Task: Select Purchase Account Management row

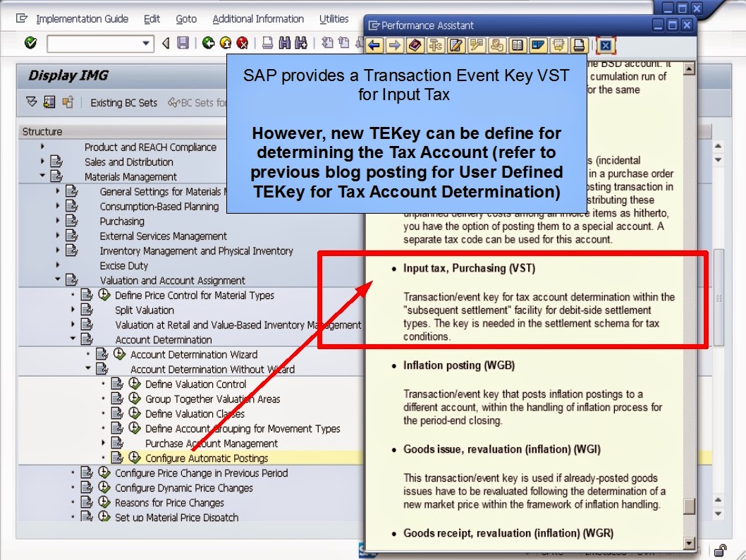Action: click(x=212, y=444)
